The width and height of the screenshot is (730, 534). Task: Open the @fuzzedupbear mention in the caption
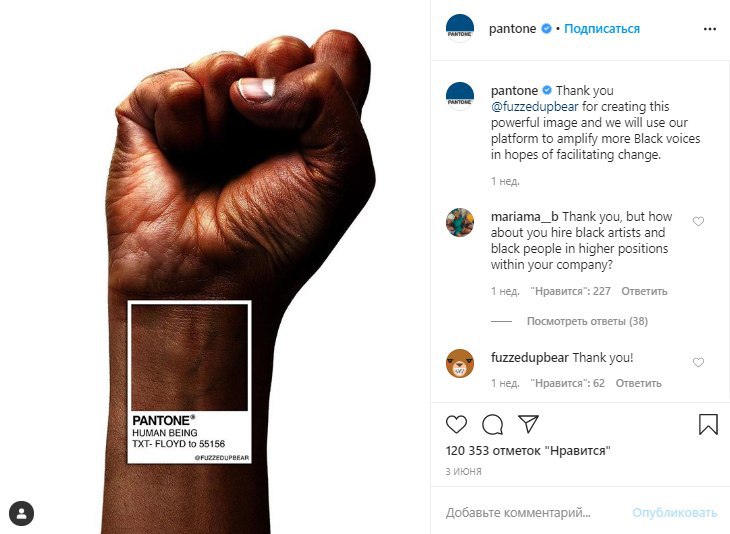click(534, 107)
